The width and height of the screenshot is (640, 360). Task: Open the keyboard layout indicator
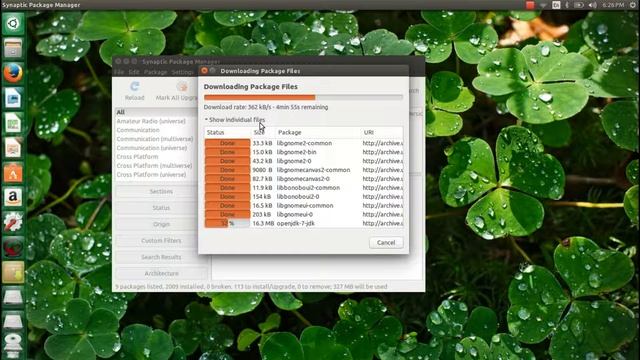pyautogui.click(x=556, y=5)
